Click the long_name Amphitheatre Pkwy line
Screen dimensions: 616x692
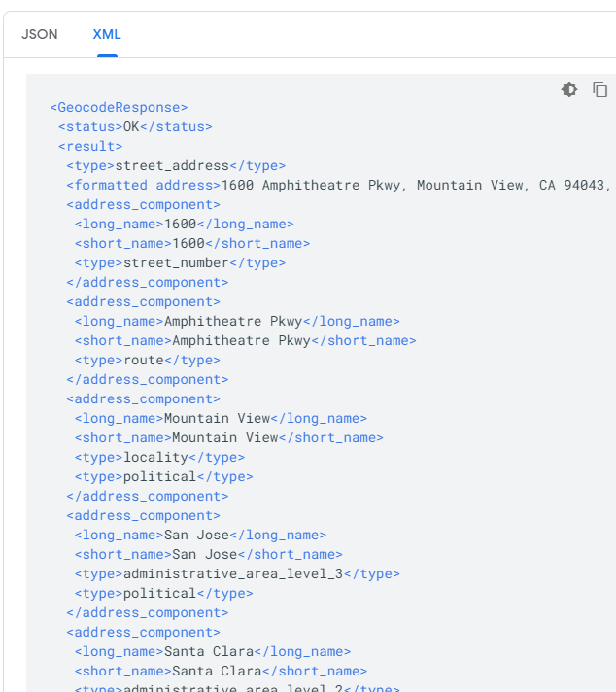[236, 321]
